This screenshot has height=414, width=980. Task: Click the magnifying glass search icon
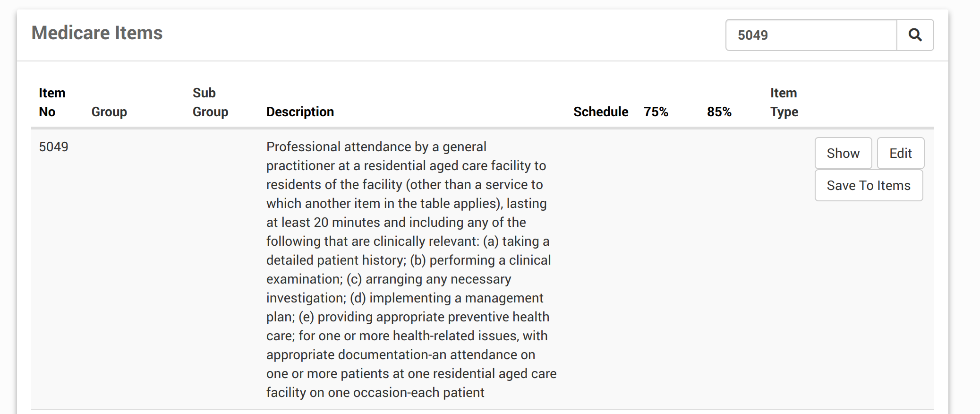915,35
